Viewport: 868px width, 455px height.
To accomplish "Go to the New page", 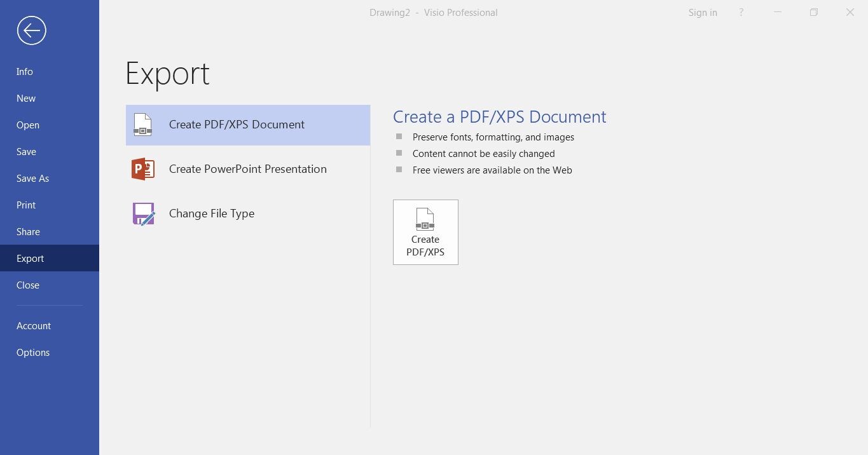I will coord(25,98).
